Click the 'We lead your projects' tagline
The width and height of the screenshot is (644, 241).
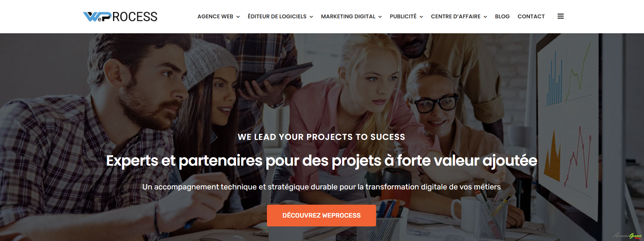pyautogui.click(x=321, y=137)
